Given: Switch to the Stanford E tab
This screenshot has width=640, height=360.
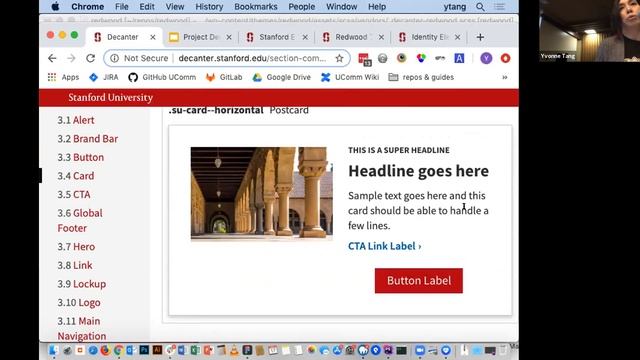Looking at the screenshot, I should pyautogui.click(x=276, y=37).
